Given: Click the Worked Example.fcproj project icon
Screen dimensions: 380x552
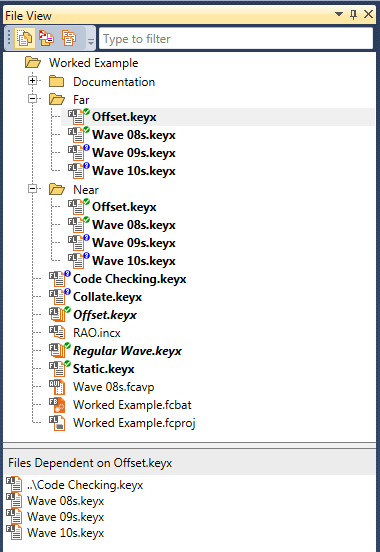Looking at the screenshot, I should click(x=57, y=423).
